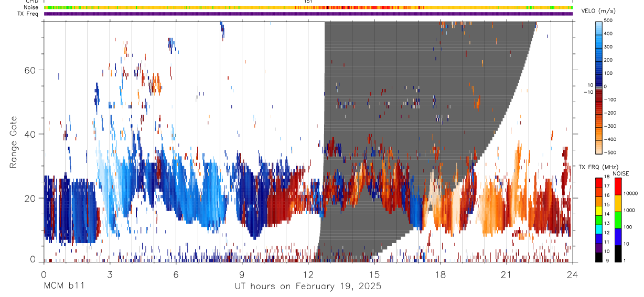The height and width of the screenshot is (297, 644).
Task: Click the hour 9 tick on time axis
Action: tap(242, 274)
